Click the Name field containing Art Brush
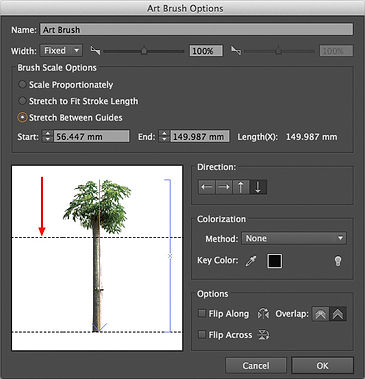 pyautogui.click(x=196, y=29)
